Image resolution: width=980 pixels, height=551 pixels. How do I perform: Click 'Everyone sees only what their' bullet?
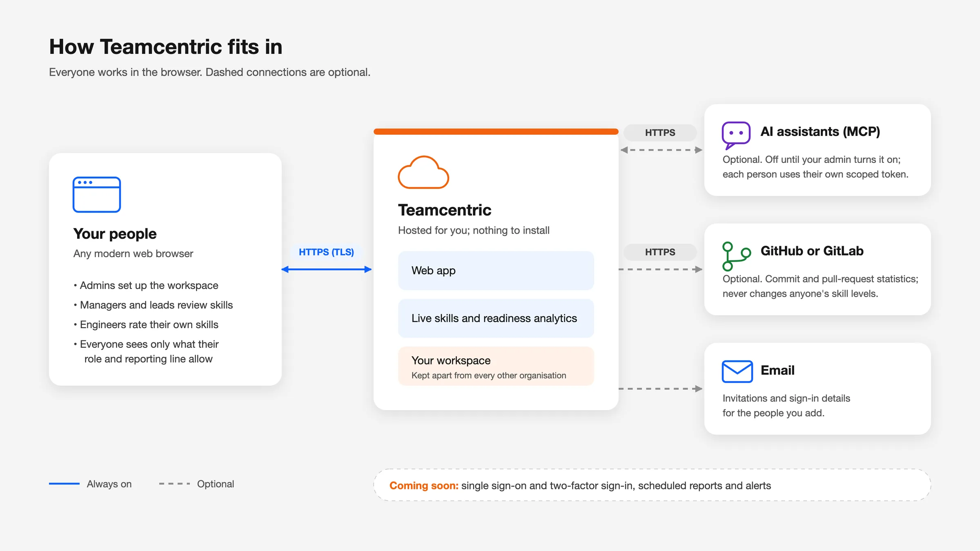146,344
